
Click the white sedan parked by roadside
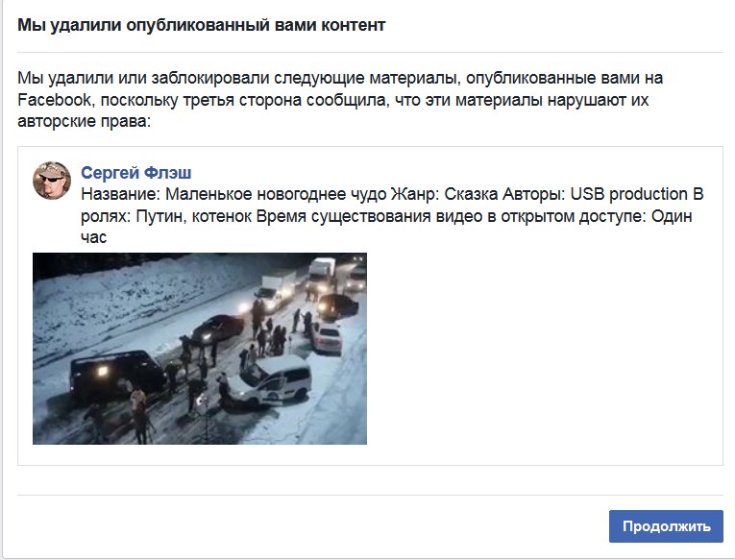click(x=328, y=336)
